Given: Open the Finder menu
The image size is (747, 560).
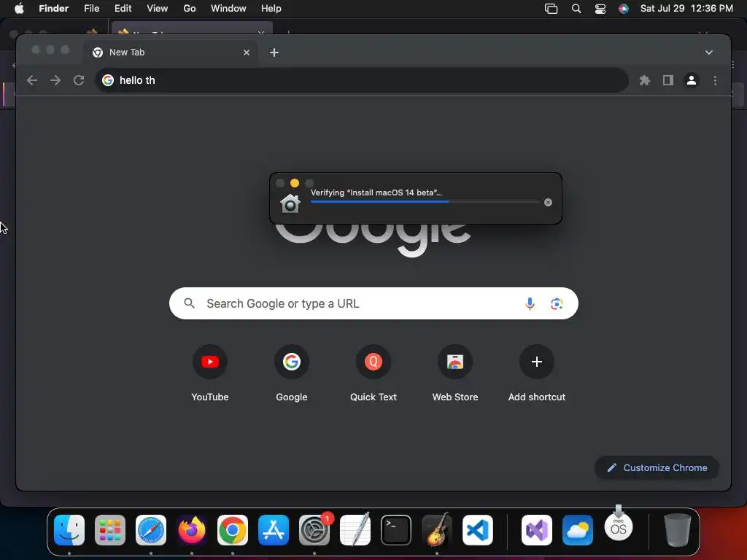Looking at the screenshot, I should click(54, 8).
